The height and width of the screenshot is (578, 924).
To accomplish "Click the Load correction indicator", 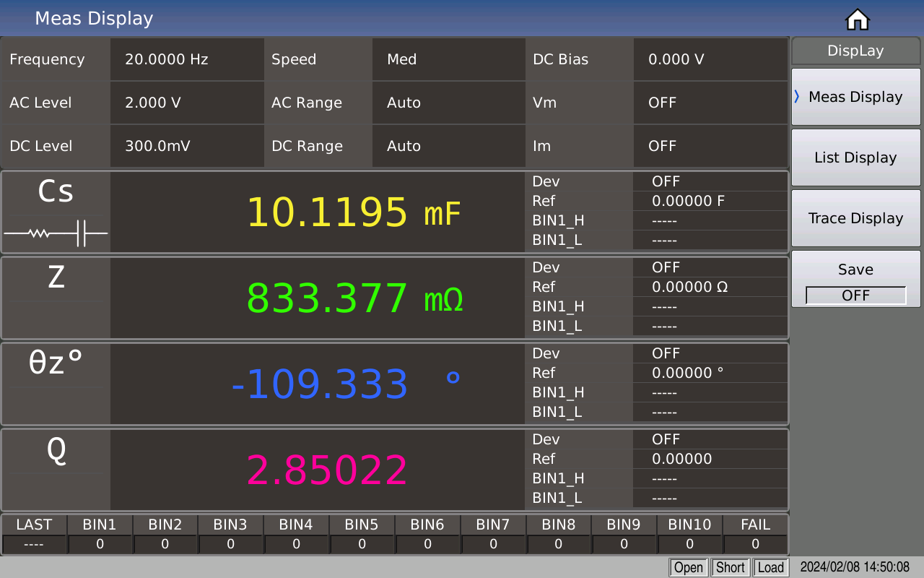I will pyautogui.click(x=770, y=567).
